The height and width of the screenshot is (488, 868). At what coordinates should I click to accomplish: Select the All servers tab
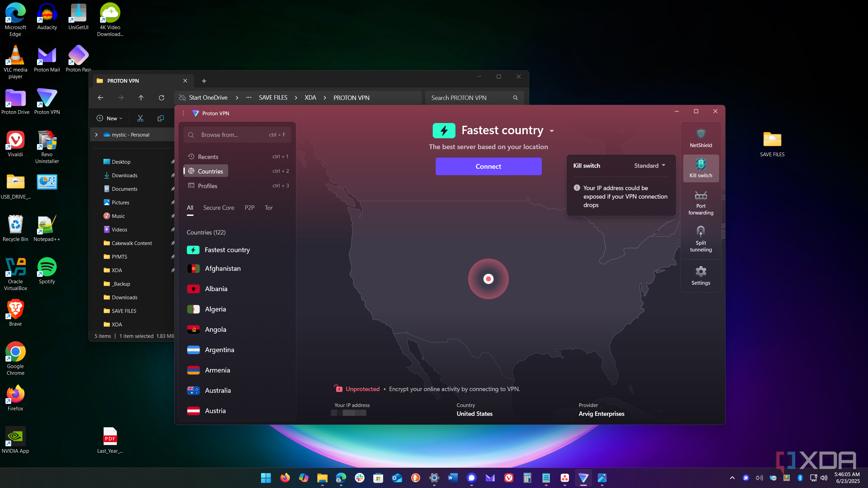[x=190, y=208]
